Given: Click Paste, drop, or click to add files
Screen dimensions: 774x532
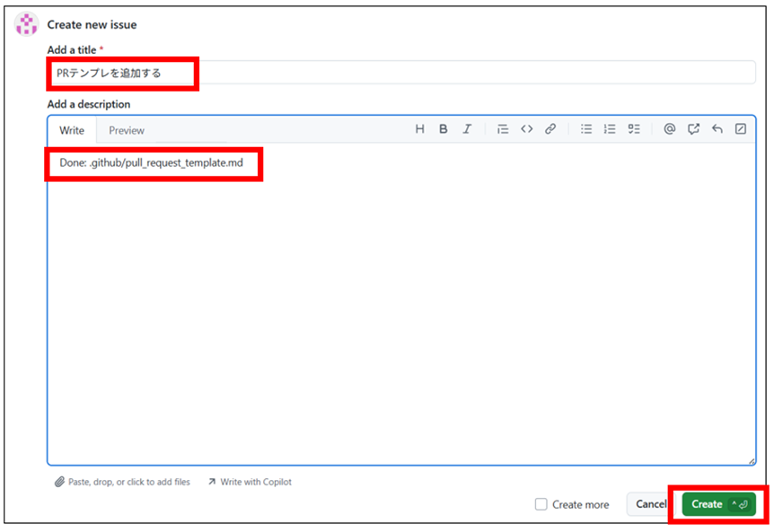Looking at the screenshot, I should point(122,482).
